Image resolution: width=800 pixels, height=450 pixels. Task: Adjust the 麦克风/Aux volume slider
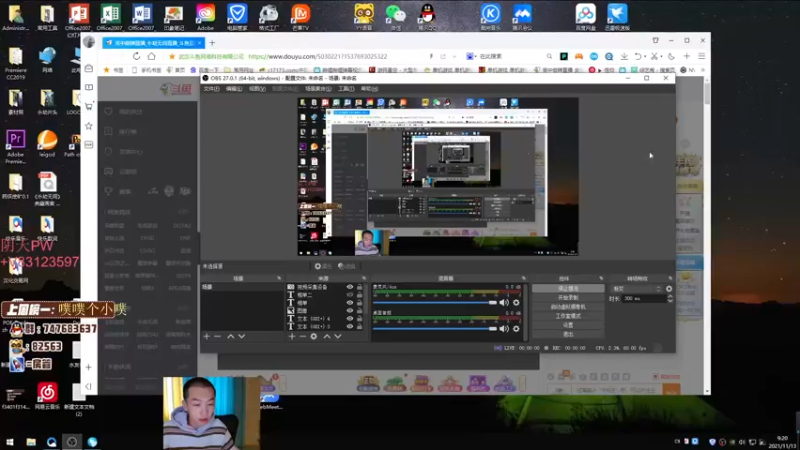pos(435,303)
